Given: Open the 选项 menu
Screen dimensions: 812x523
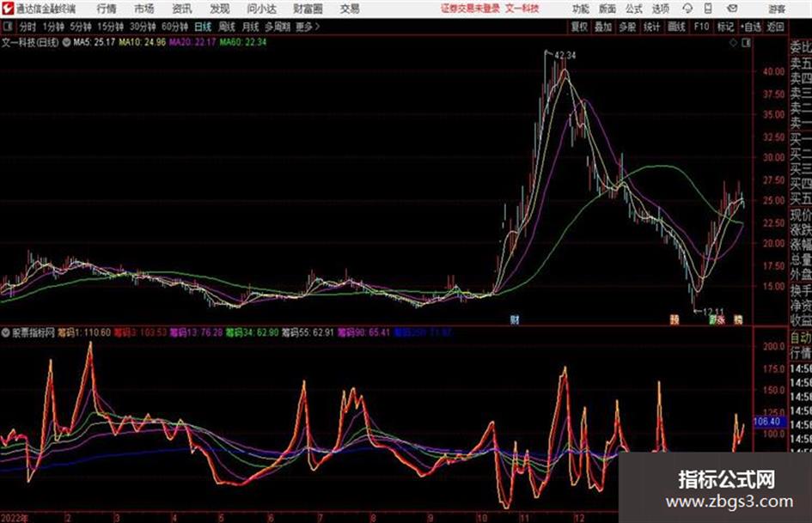Looking at the screenshot, I should [660, 9].
